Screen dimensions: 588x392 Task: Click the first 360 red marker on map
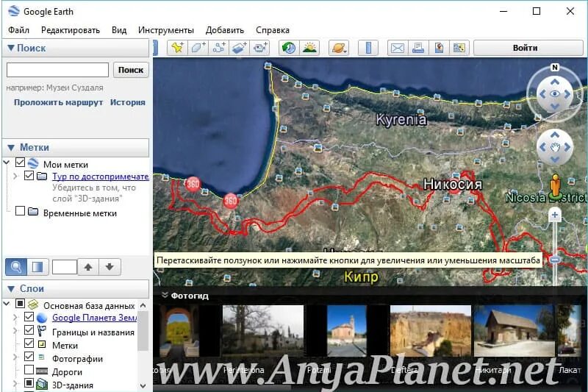coord(193,184)
